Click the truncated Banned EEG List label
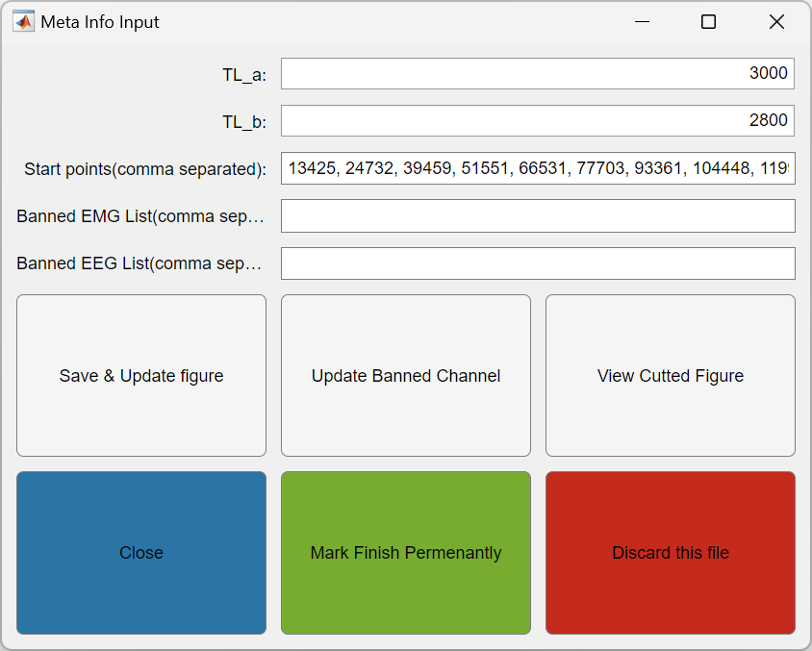 [x=139, y=263]
